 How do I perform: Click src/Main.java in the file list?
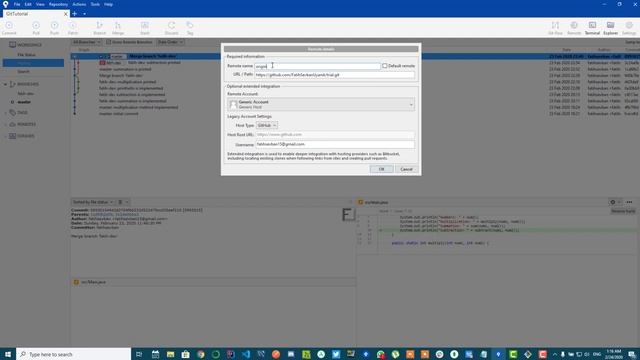click(93, 282)
